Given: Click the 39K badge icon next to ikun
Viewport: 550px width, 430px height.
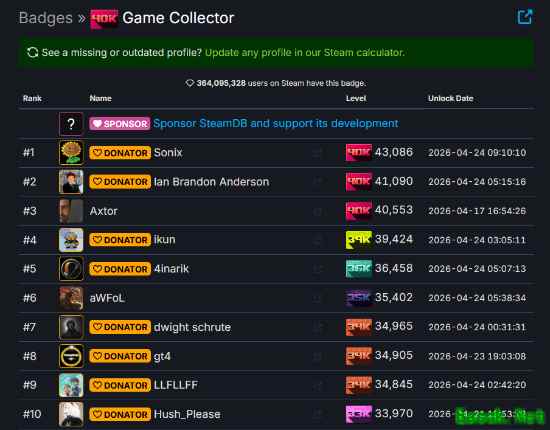Looking at the screenshot, I should click(x=358, y=240).
